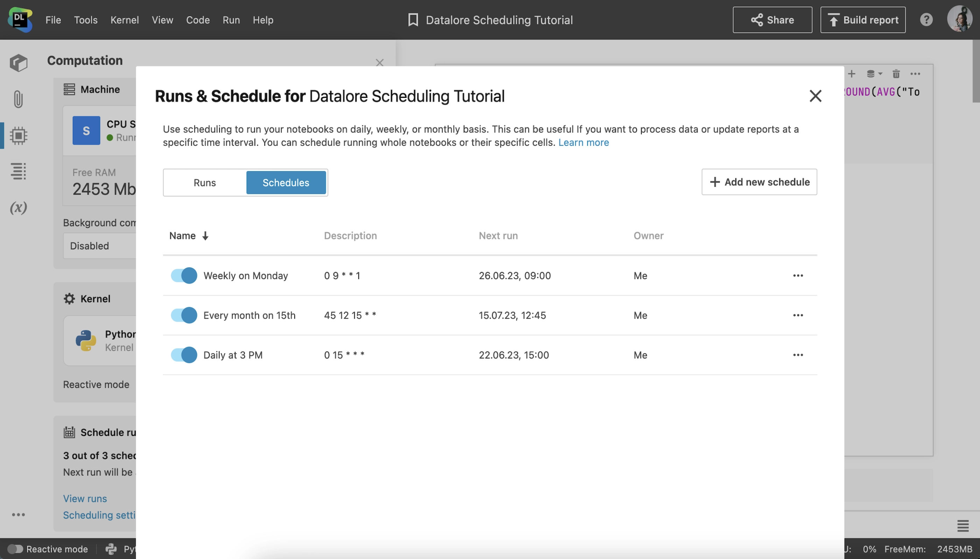
Task: Click the Machine section server icon
Action: pyautogui.click(x=69, y=90)
